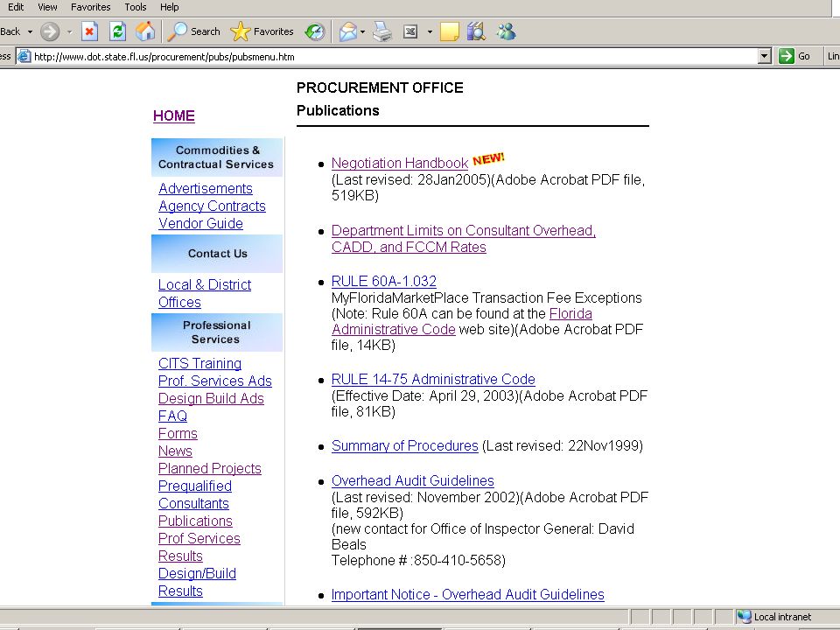The image size is (840, 630).
Task: Open the Tools menu
Action: tap(136, 7)
